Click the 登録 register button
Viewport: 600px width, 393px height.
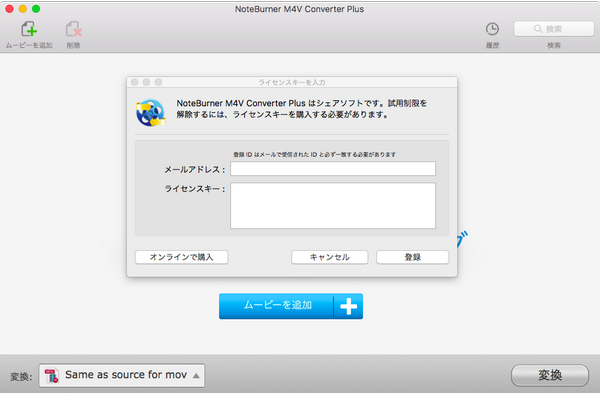coord(412,257)
